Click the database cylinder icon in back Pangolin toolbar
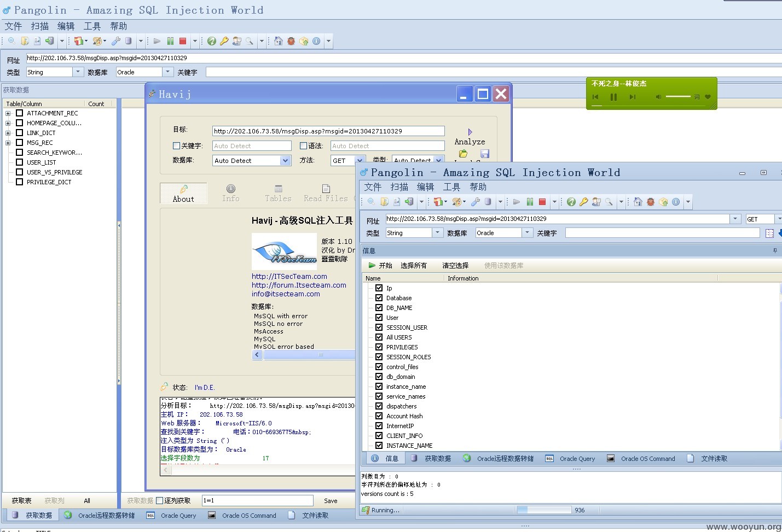This screenshot has width=782, height=532. [x=128, y=41]
